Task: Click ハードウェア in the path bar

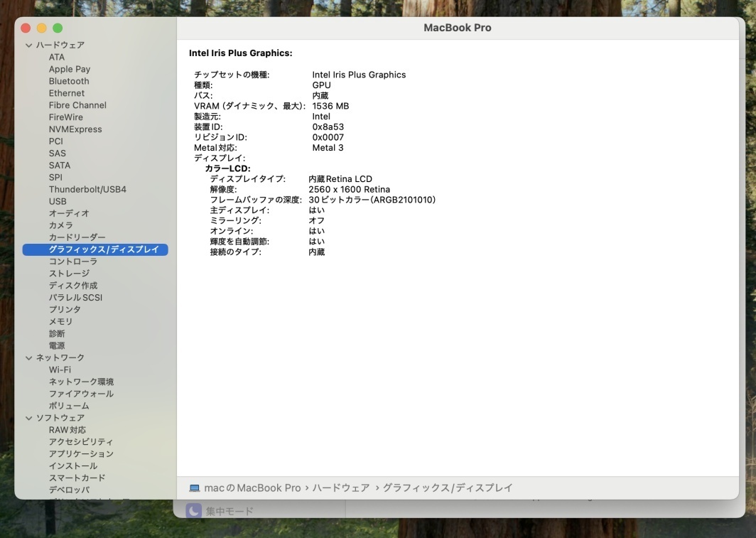Action: 341,488
